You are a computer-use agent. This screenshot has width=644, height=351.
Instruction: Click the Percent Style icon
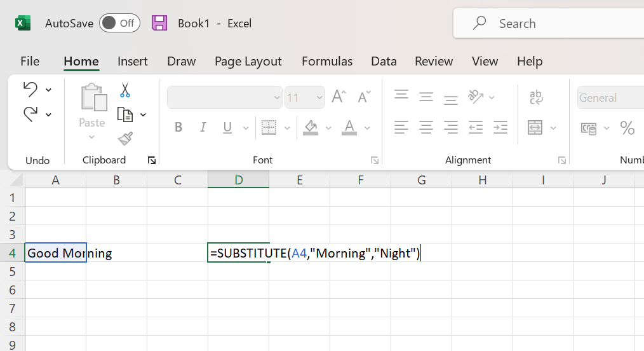627,128
